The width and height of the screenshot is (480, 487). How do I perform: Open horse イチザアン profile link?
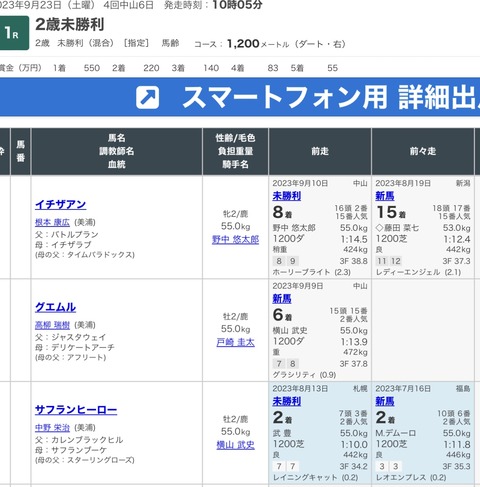click(x=61, y=204)
